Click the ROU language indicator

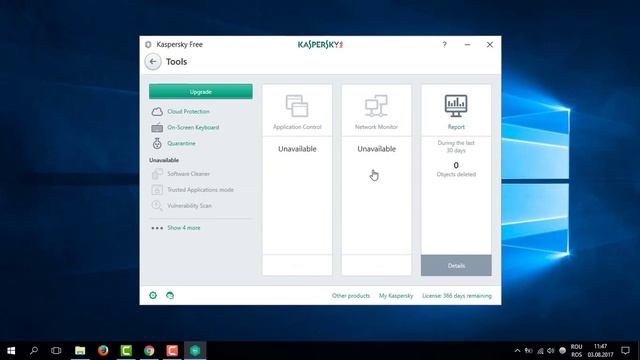tap(576, 347)
